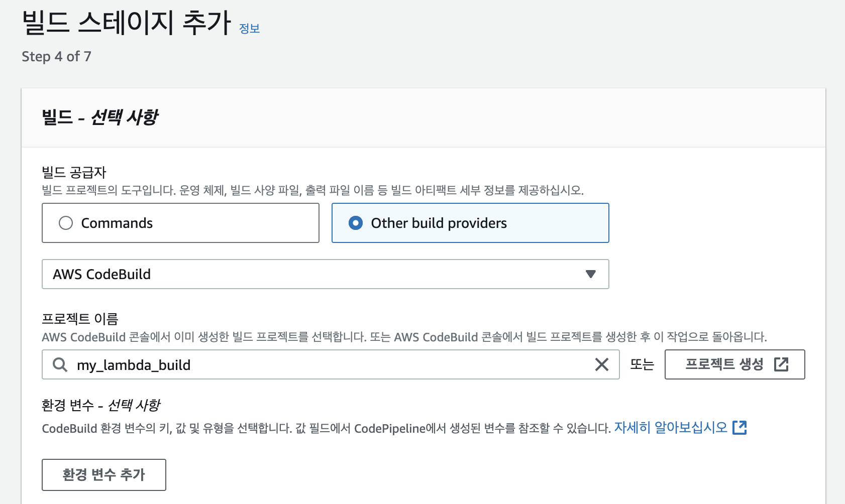Select the Other build providers radio button
The height and width of the screenshot is (504, 845).
tap(356, 223)
